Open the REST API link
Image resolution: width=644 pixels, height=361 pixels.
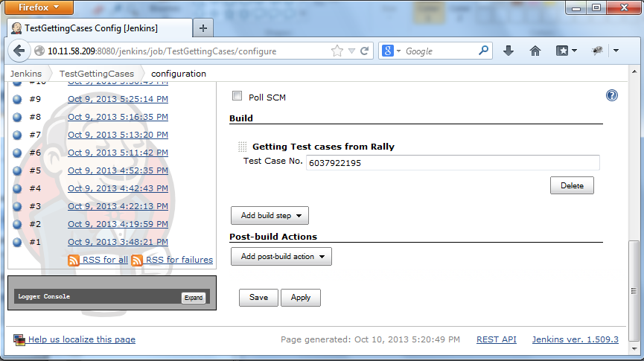pyautogui.click(x=497, y=339)
